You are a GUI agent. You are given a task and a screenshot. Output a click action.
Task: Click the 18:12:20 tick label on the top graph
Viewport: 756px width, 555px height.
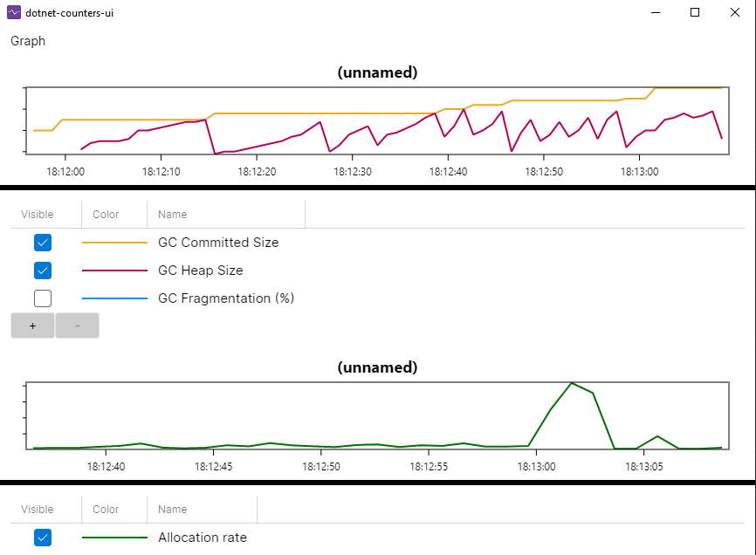[x=257, y=172]
